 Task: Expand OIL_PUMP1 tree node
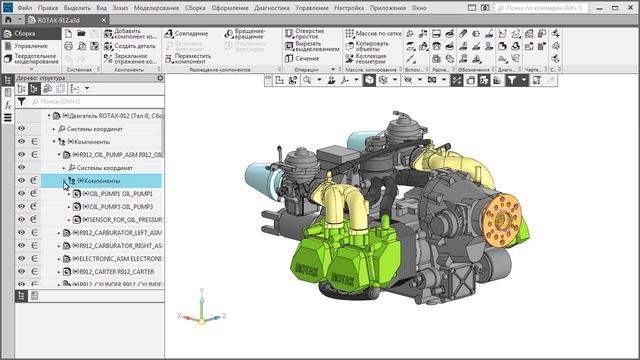click(x=69, y=194)
